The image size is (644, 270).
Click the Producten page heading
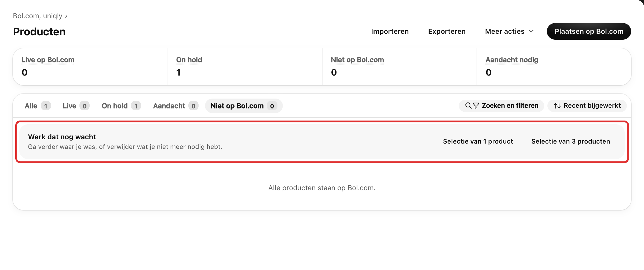pyautogui.click(x=39, y=32)
